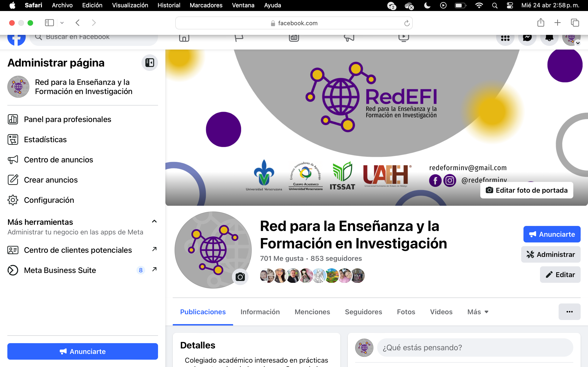This screenshot has height=367, width=588.
Task: Click Editar foto de portada button
Action: pos(526,190)
